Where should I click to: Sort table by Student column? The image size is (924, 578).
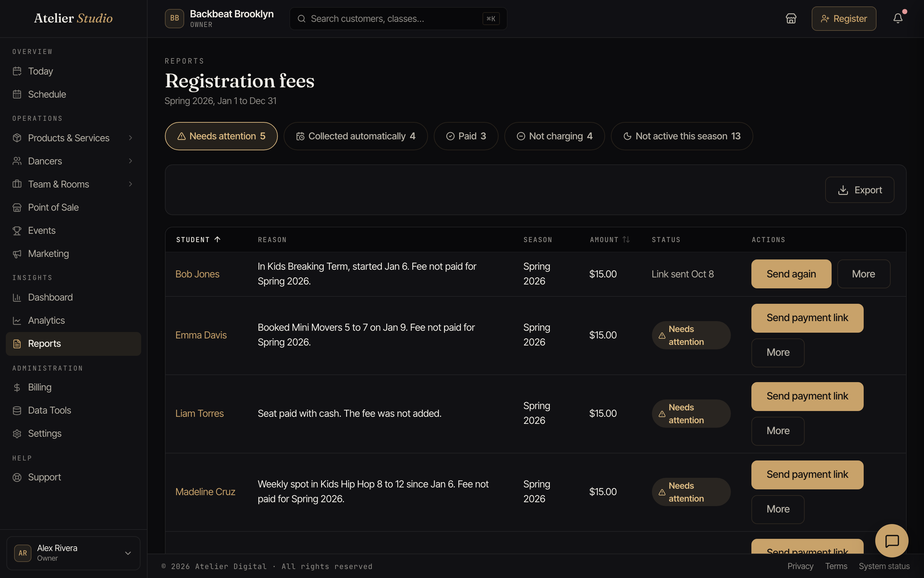198,240
